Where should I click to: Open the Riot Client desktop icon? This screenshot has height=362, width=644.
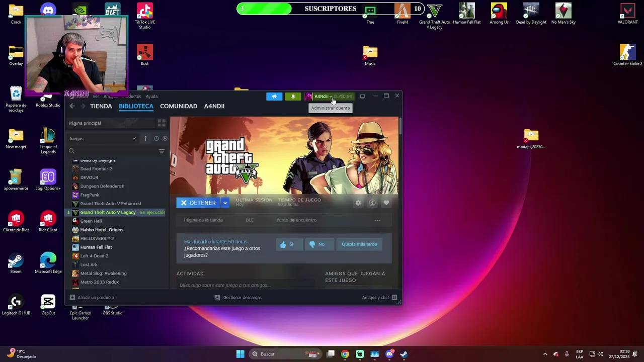[x=48, y=221]
